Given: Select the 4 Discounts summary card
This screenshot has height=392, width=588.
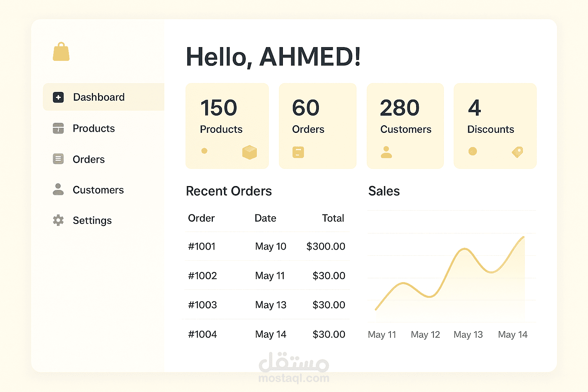Looking at the screenshot, I should click(495, 126).
